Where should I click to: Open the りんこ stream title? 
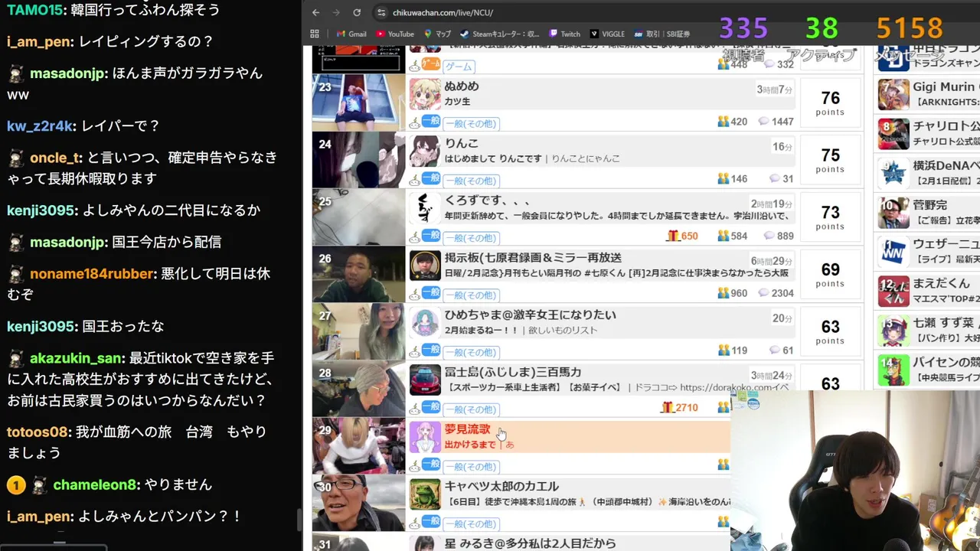coord(462,144)
